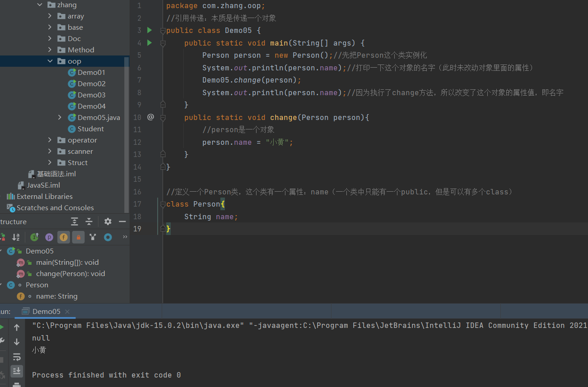
Task: Expand the Struct package
Action: tap(50, 162)
